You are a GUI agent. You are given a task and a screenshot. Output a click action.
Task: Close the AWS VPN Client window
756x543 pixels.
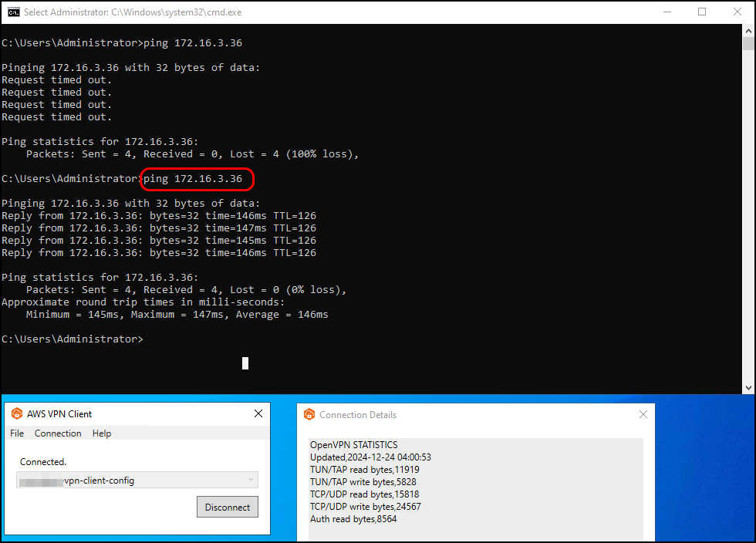(x=258, y=413)
